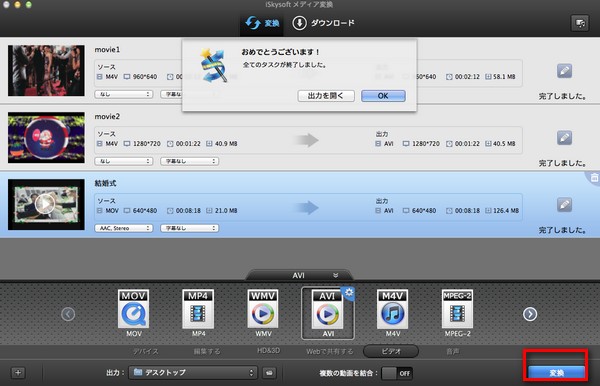Screen dimensions: 600x386
Task: Play the 結婚式 video thumbnail
Action: tap(45, 204)
